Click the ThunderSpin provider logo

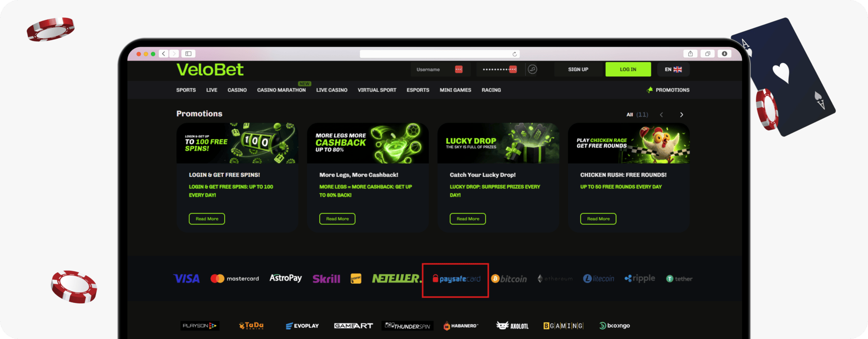coord(407,326)
